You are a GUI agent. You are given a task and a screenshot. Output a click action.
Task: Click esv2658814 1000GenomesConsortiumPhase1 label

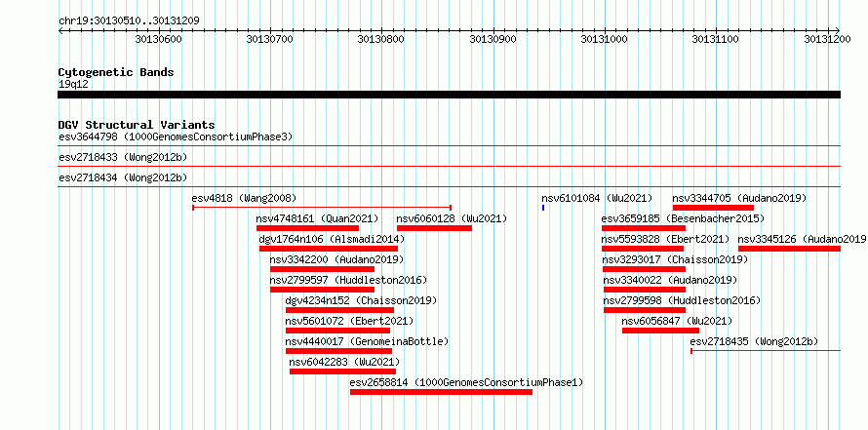pos(466,382)
